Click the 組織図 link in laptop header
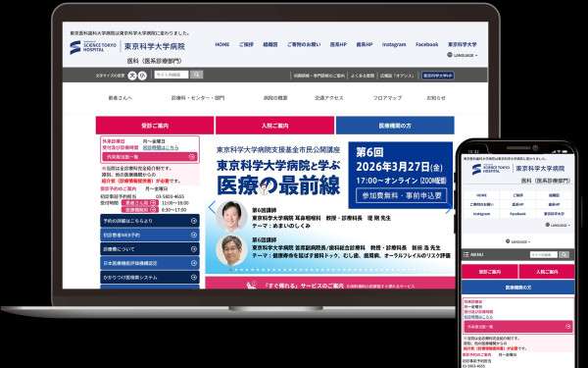 point(270,44)
